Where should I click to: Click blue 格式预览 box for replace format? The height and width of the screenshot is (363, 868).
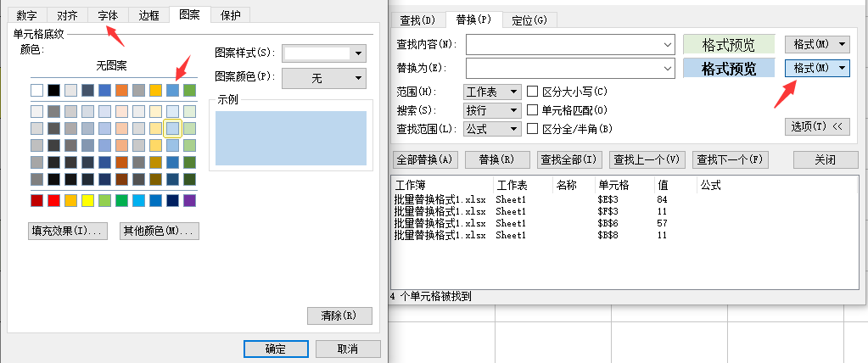point(729,69)
